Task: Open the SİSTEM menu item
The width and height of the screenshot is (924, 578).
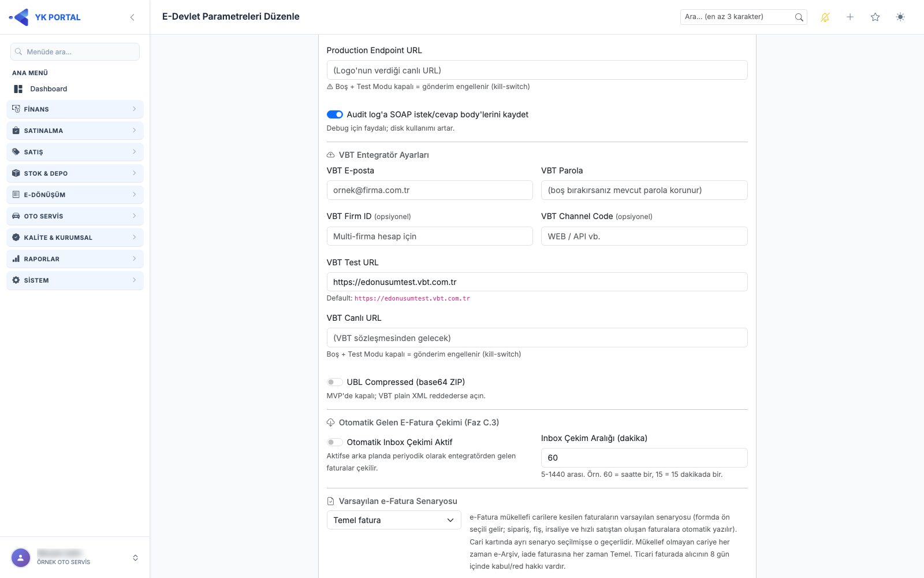Action: [75, 280]
